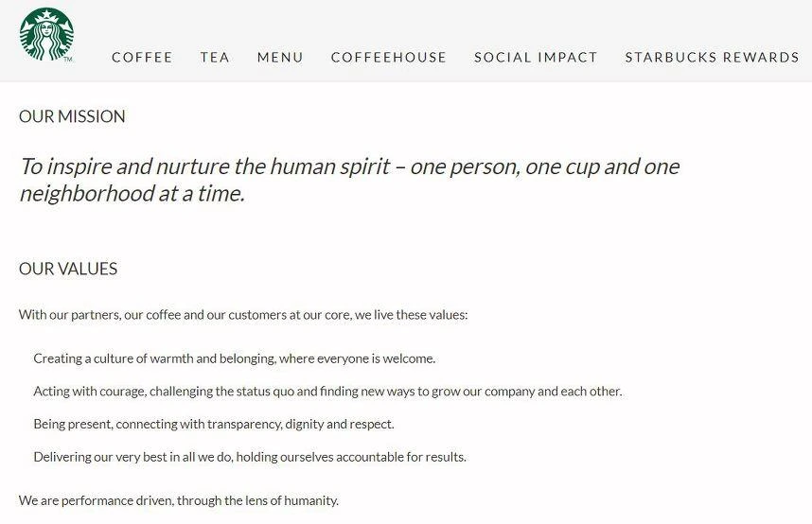The image size is (812, 524).
Task: Open the Tea menu
Action: (215, 57)
